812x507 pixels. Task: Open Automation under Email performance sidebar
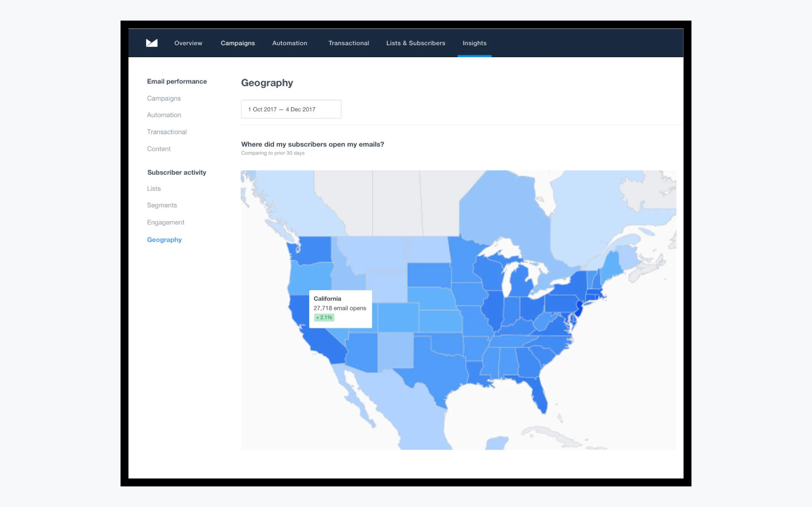tap(164, 115)
